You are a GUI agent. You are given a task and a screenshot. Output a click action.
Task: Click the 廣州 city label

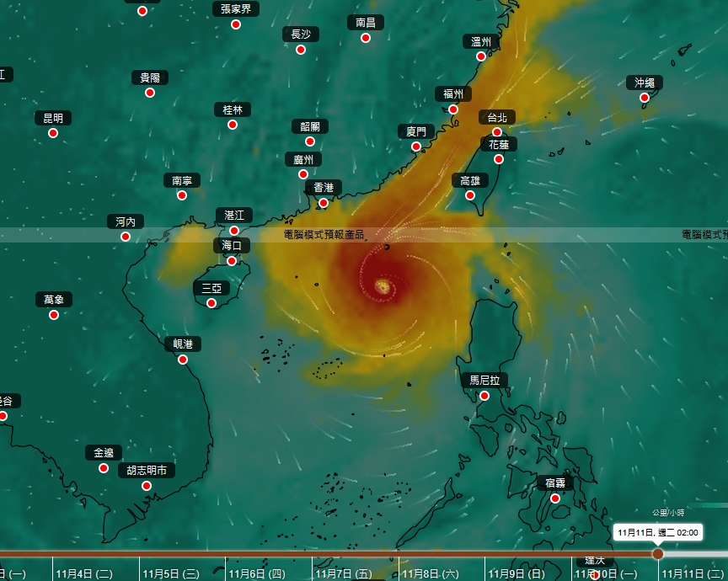pyautogui.click(x=302, y=159)
